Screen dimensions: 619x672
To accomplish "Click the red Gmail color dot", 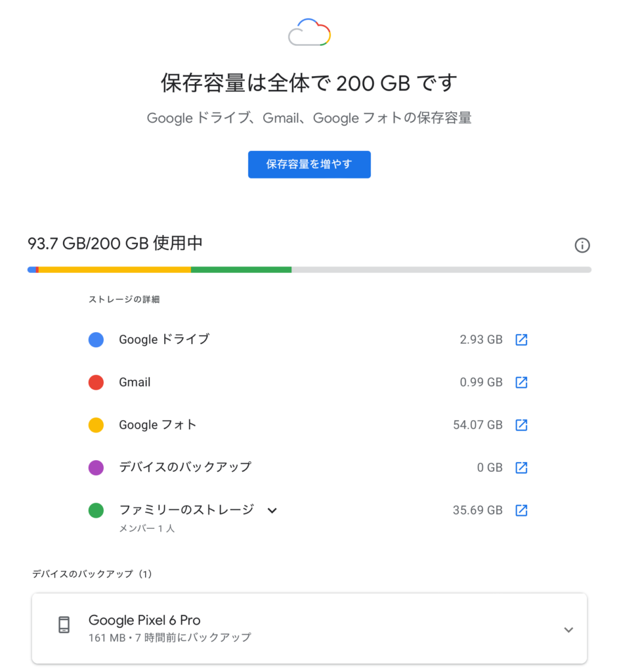I will 96,383.
